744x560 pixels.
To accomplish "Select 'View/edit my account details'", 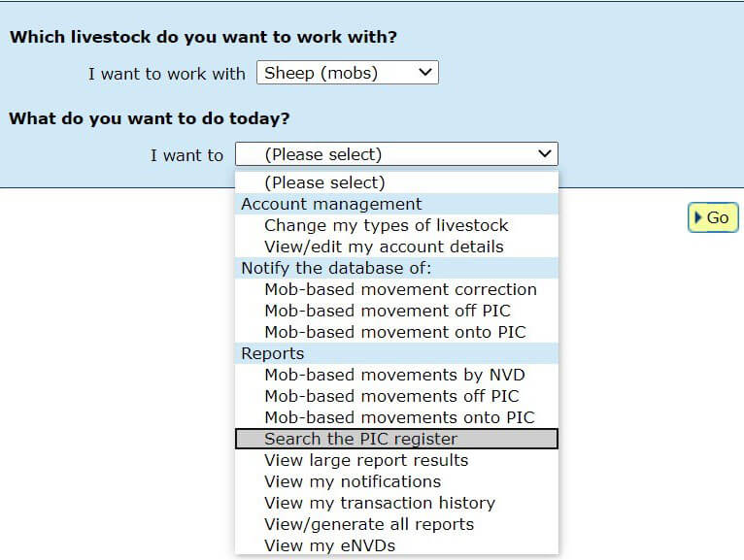I will [x=384, y=247].
